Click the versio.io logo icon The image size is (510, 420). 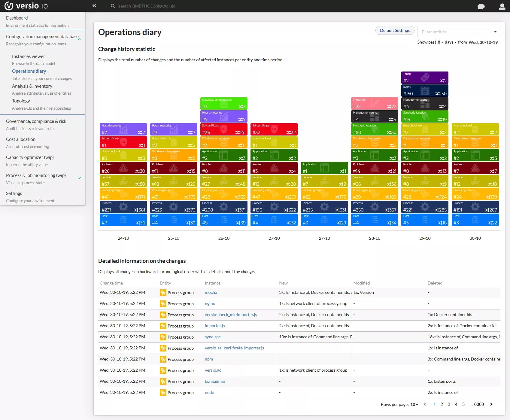coord(9,6)
